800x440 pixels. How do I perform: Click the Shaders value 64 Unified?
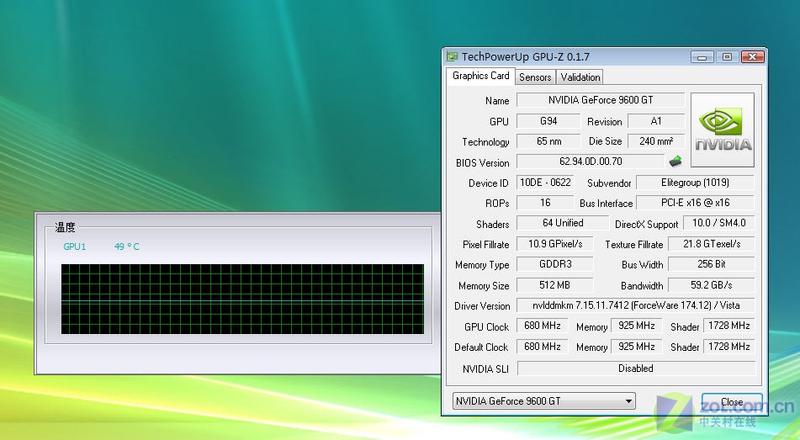pyautogui.click(x=563, y=223)
